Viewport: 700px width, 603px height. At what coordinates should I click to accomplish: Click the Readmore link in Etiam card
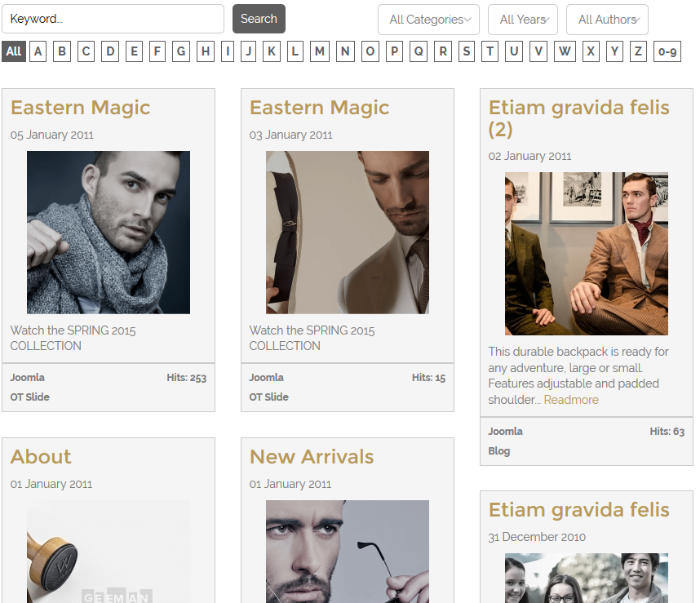pos(571,400)
